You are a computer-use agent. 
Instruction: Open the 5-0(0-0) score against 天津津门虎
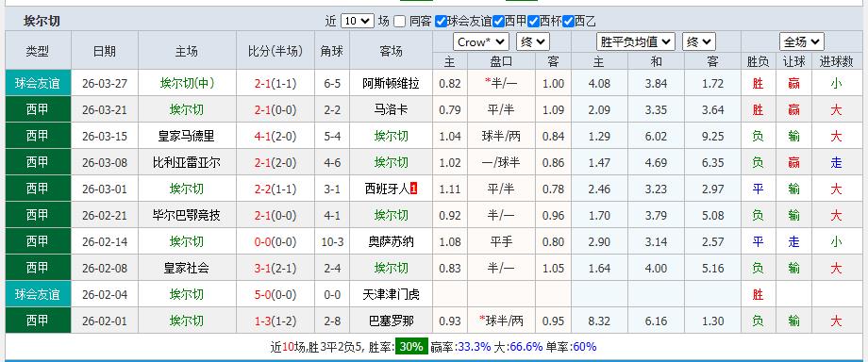pyautogui.click(x=275, y=294)
